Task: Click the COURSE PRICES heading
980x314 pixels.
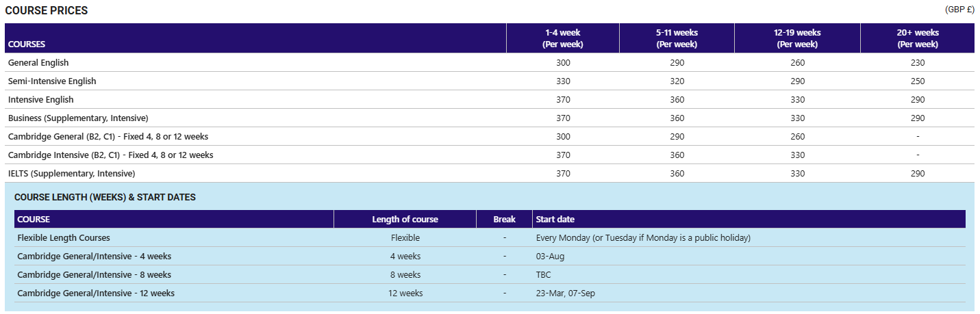Action: coord(47,11)
